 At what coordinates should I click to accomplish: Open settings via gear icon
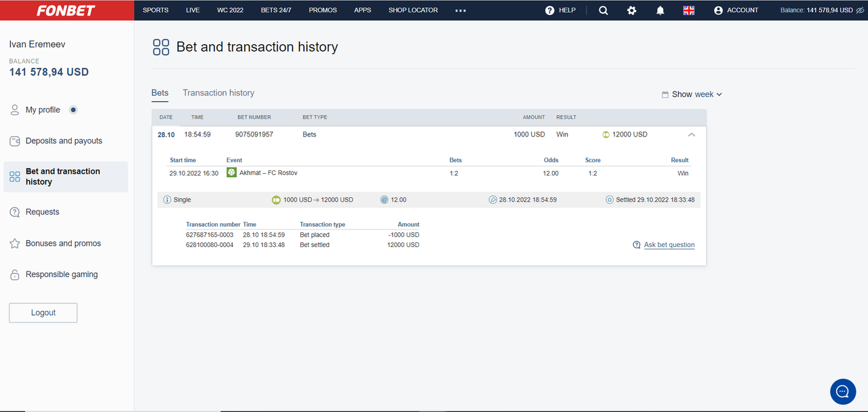631,10
